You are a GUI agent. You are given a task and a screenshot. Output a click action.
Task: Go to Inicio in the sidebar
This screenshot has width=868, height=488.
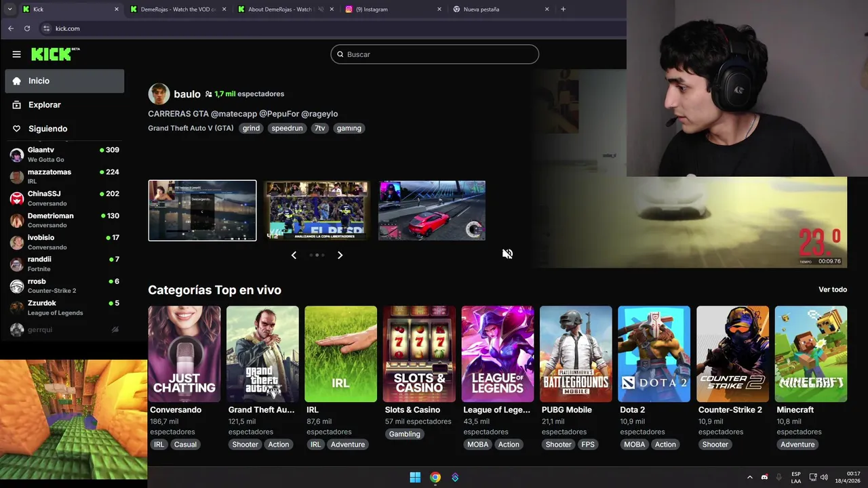(x=64, y=81)
